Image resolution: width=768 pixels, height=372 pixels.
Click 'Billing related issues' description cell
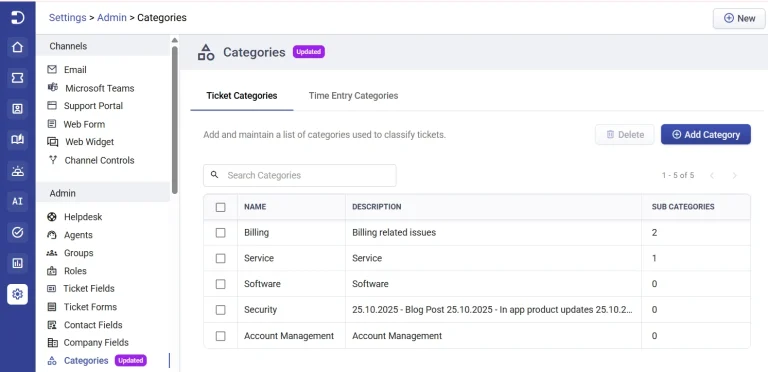[394, 232]
